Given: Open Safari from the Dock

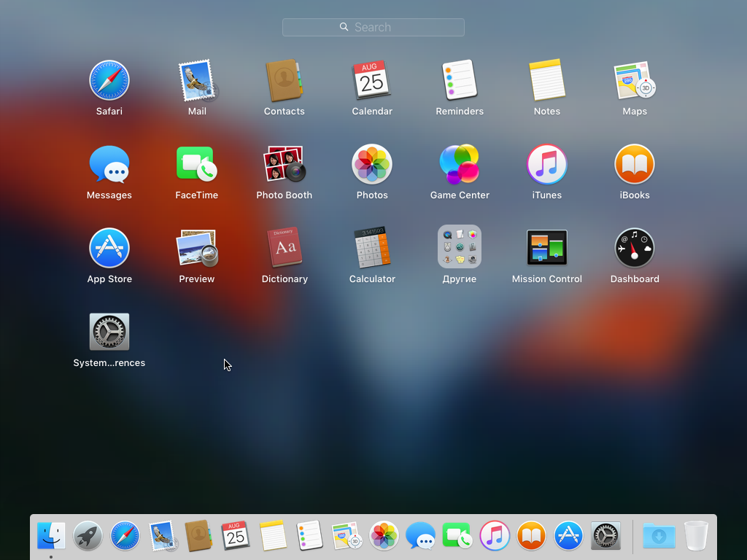Looking at the screenshot, I should 125,536.
